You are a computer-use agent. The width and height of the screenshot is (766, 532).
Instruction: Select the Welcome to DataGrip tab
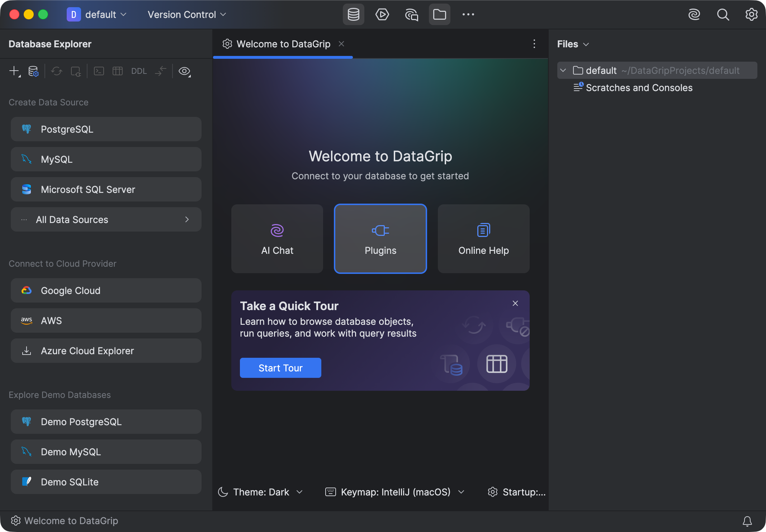(x=283, y=44)
